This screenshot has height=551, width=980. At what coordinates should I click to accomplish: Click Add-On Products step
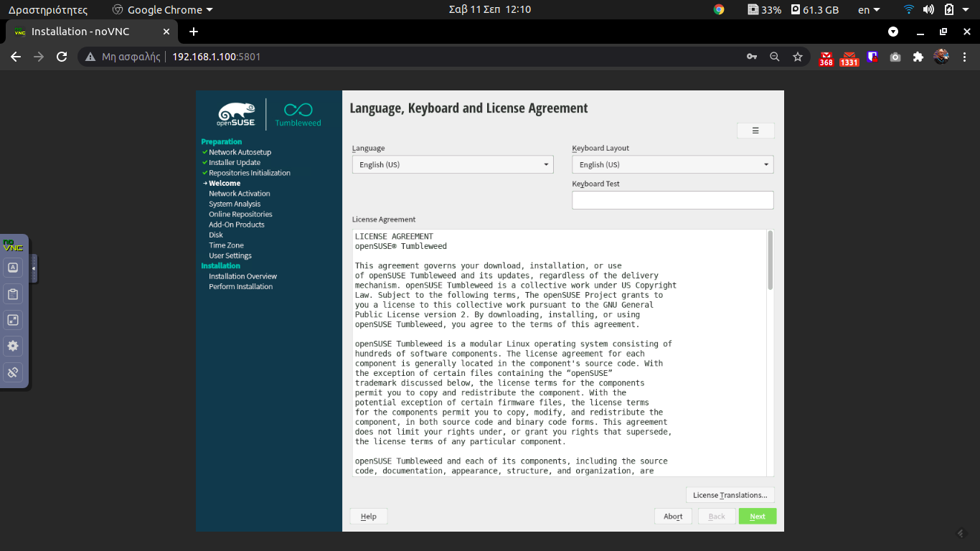tap(237, 225)
